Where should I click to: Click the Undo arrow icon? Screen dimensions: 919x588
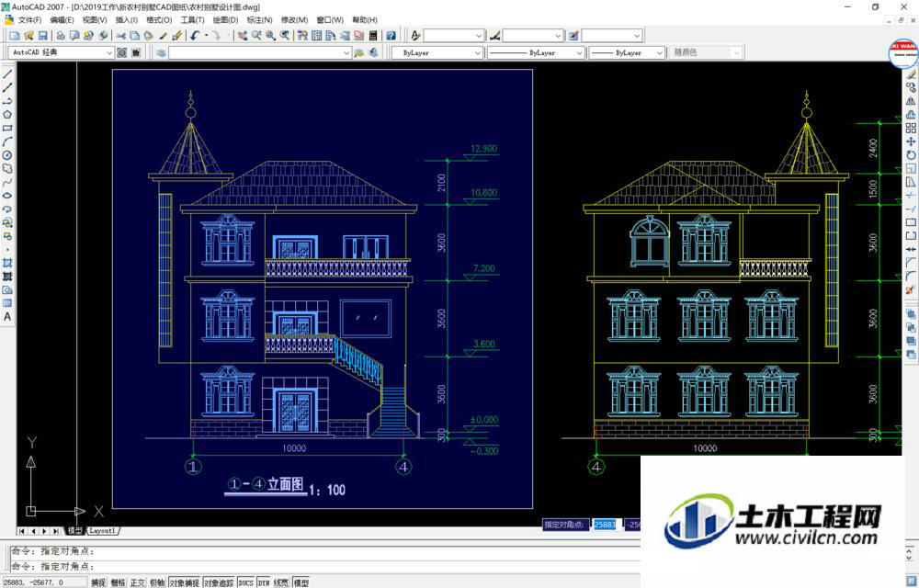point(195,36)
